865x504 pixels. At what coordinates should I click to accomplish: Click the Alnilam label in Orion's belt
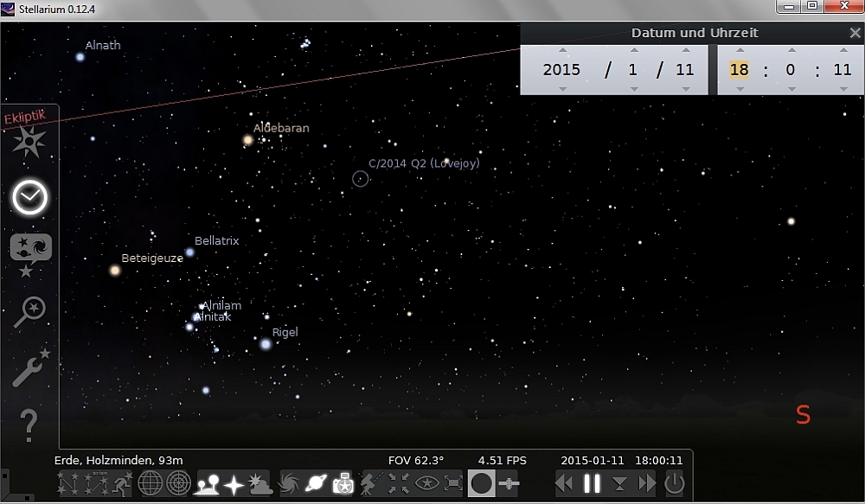tap(222, 305)
